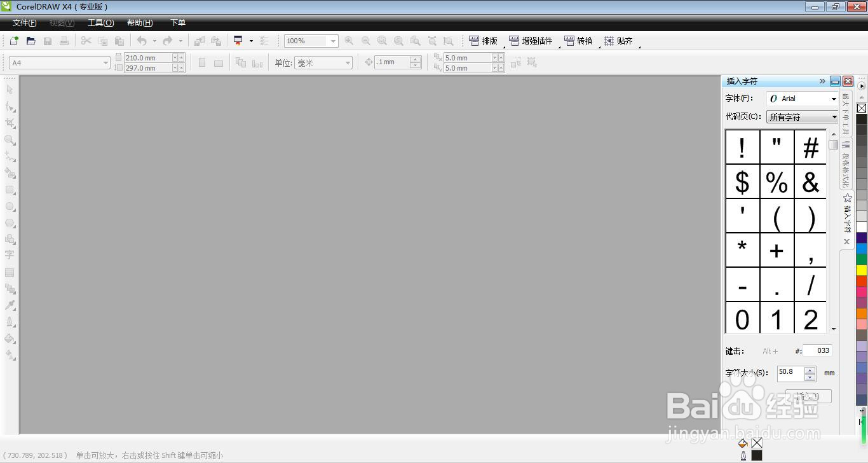The image size is (868, 463).
Task: Expand the undo history dropdown arrow
Action: coord(154,41)
